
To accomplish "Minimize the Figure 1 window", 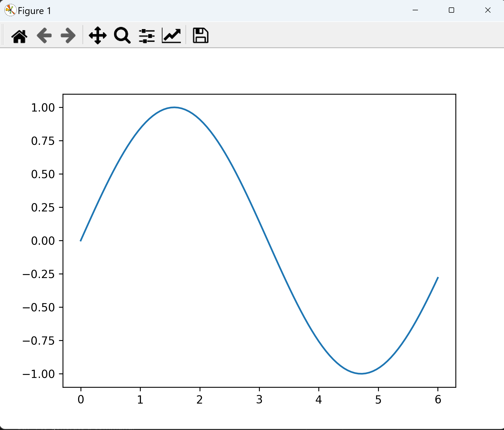I will (x=415, y=10).
